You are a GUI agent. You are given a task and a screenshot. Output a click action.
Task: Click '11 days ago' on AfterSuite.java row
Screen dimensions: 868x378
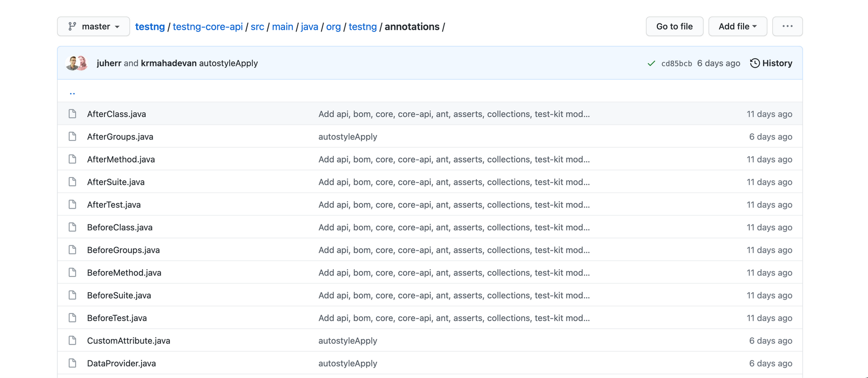[769, 182]
